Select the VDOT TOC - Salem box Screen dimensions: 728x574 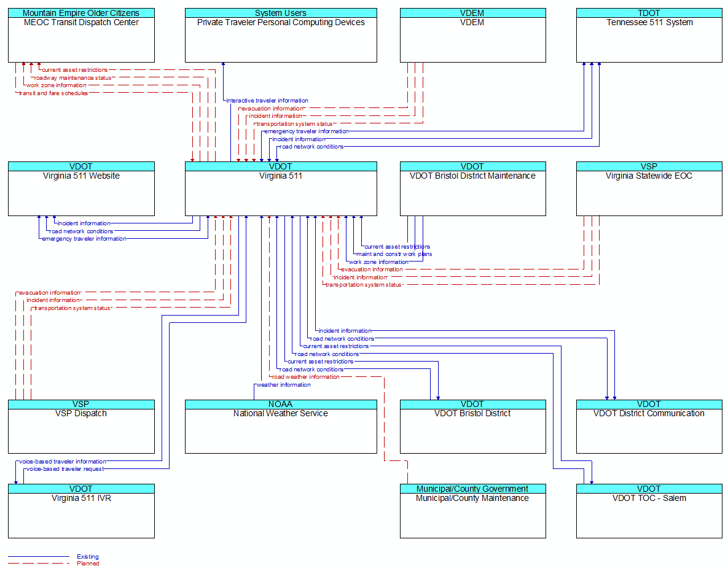pos(649,511)
